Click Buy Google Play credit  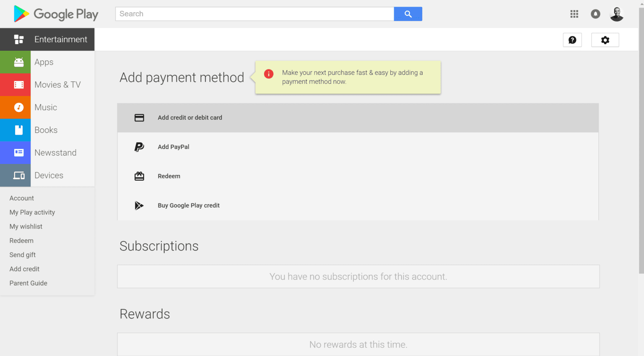(x=189, y=205)
